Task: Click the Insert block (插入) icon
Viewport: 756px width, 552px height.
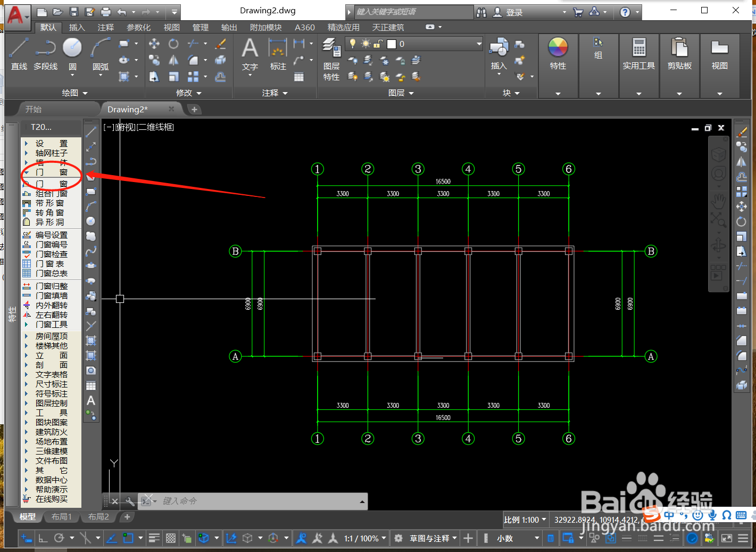Action: coord(499,53)
